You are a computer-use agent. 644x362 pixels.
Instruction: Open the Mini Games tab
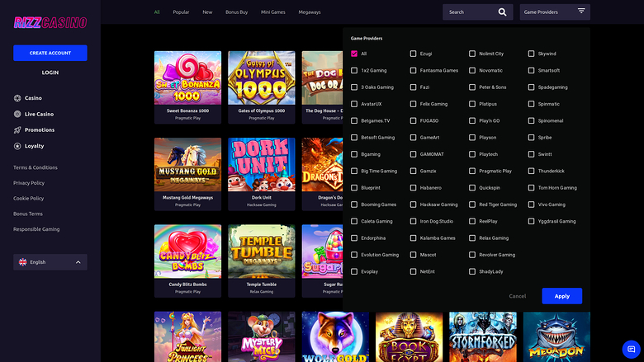[x=273, y=12]
